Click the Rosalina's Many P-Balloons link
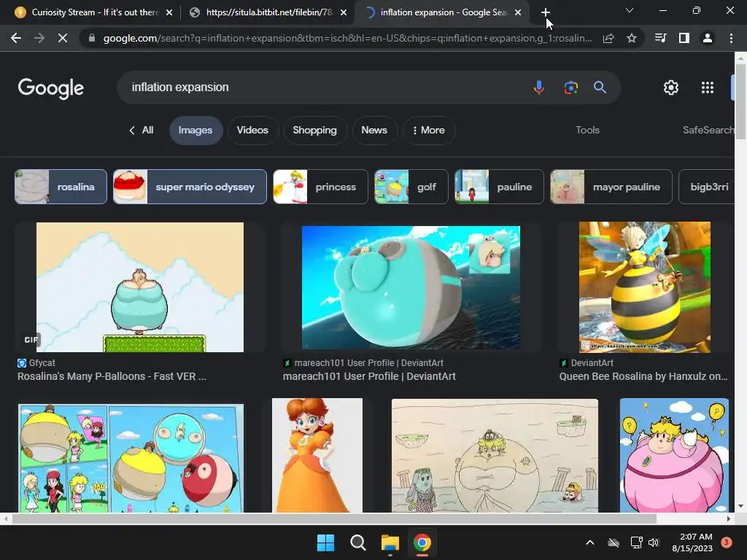 pyautogui.click(x=112, y=376)
